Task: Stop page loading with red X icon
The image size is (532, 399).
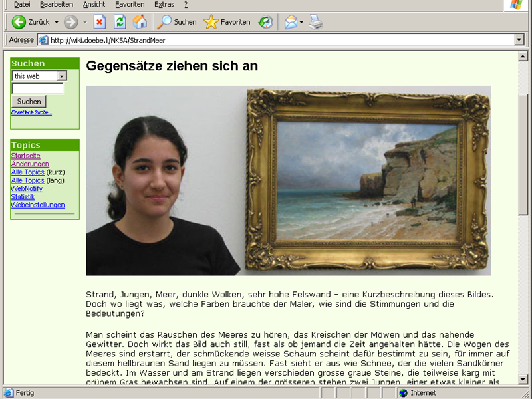Action: [100, 22]
